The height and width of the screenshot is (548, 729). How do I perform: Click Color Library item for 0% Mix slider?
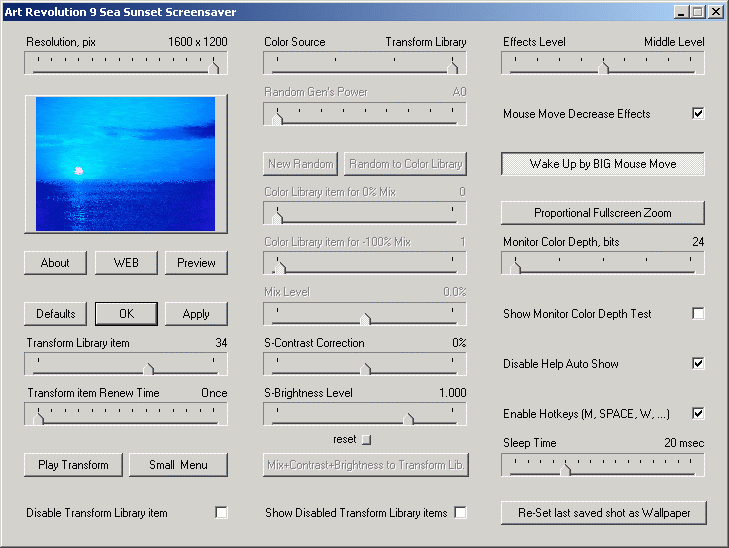(365, 213)
